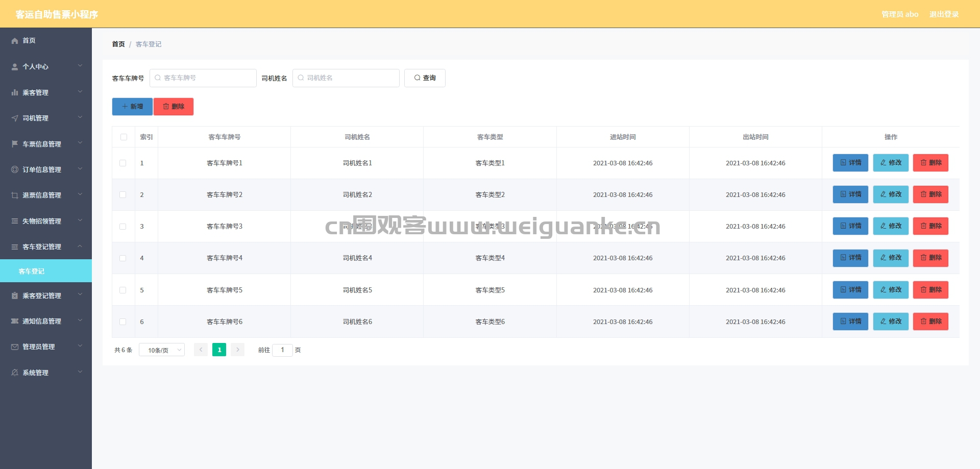Expand the 系统管理 submenu chevron
The width and height of the screenshot is (980, 469).
click(80, 372)
